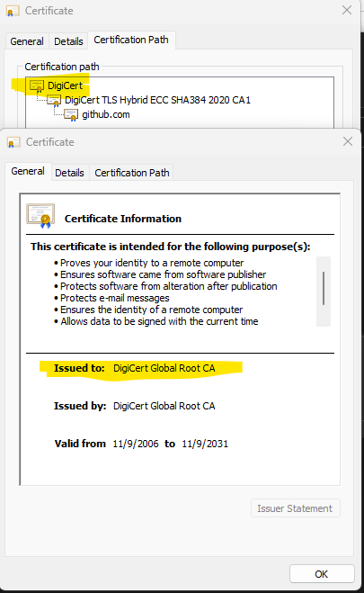Viewport: 364px width, 593px height.
Task: Open General tab in back Certificate window
Action: pyautogui.click(x=27, y=41)
